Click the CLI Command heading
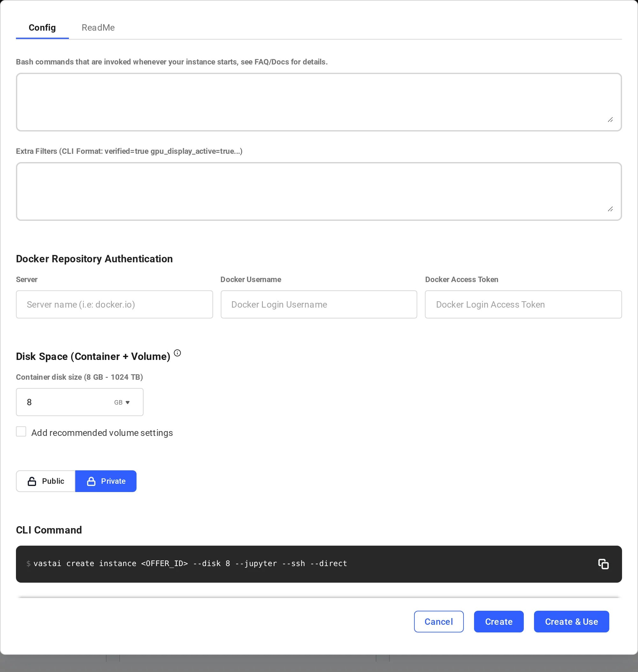 coord(49,530)
